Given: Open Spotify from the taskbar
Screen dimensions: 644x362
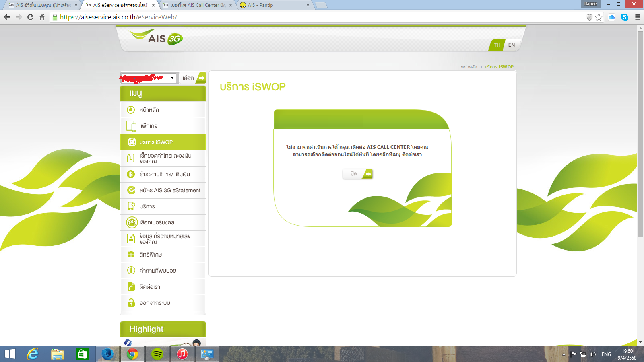Looking at the screenshot, I should (x=157, y=354).
